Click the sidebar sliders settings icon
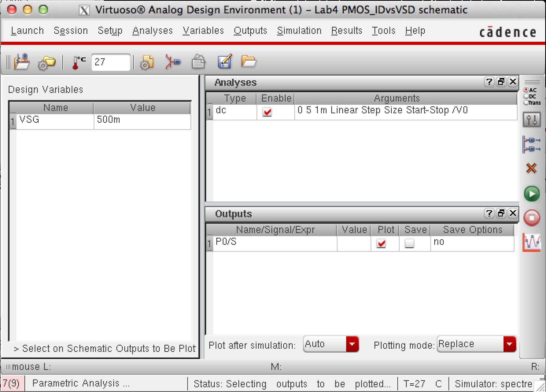 [532, 120]
